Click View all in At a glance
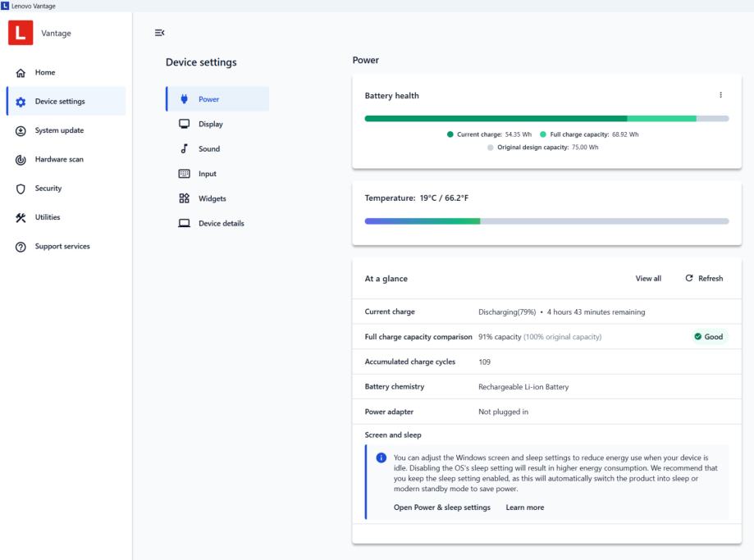 pyautogui.click(x=648, y=279)
